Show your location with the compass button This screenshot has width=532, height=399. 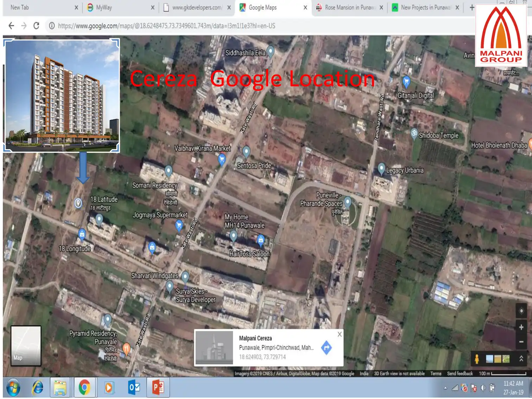point(521,311)
